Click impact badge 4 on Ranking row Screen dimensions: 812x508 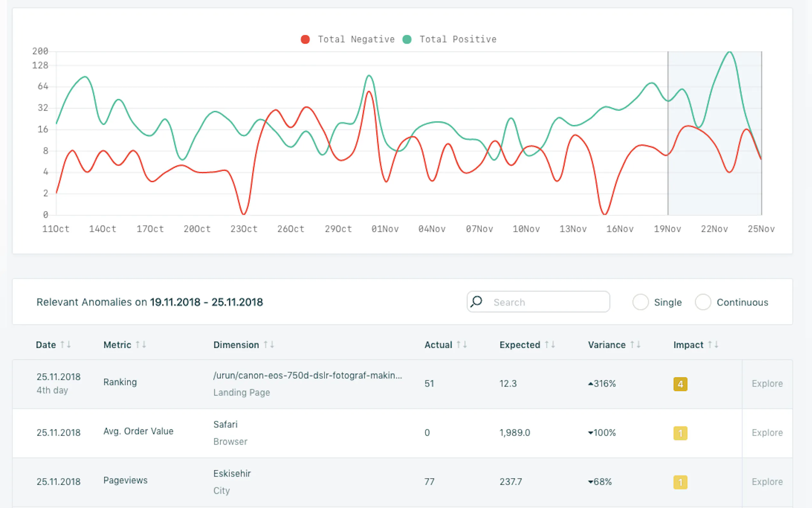pos(680,384)
